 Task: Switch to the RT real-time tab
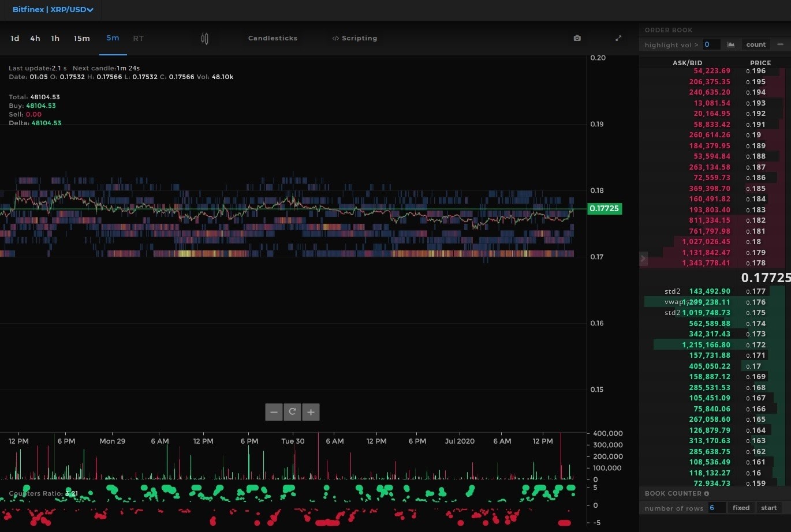138,39
